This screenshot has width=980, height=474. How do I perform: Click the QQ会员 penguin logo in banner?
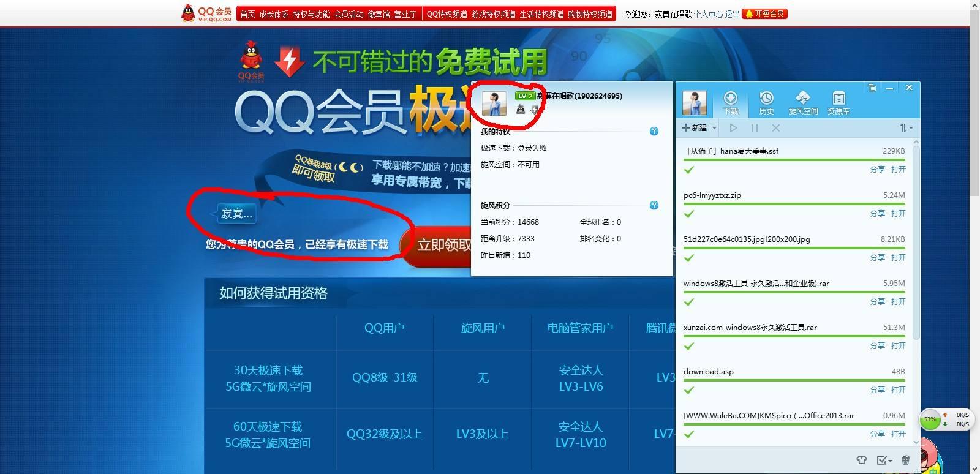point(251,61)
